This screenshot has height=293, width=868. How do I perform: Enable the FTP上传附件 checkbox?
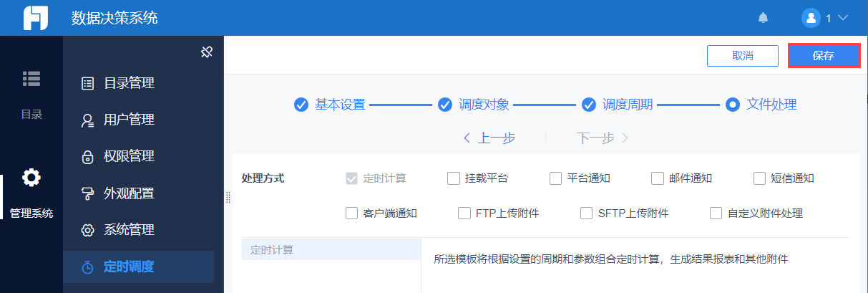click(464, 213)
